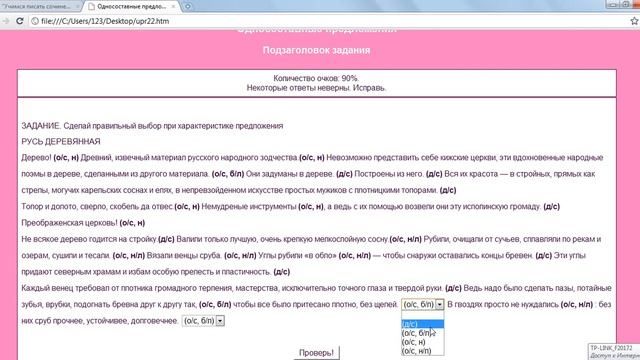
Task: Collapse the open dropdown after 'без щелей.'
Action: coord(439,304)
